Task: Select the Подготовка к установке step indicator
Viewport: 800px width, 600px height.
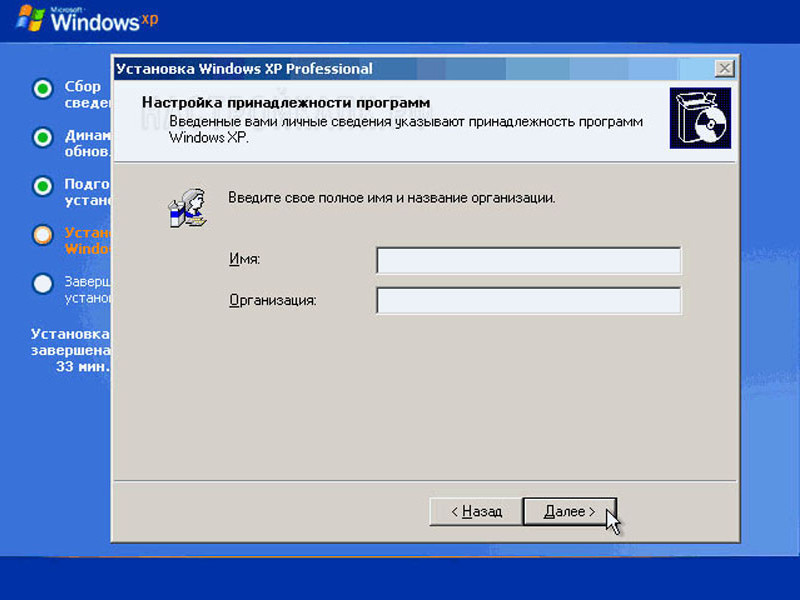Action: (43, 186)
